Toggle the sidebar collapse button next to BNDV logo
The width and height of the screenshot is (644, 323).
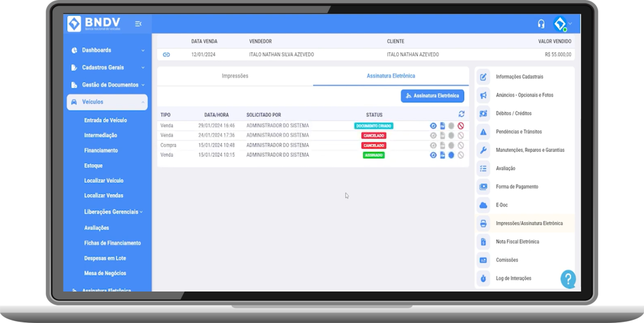coord(138,24)
